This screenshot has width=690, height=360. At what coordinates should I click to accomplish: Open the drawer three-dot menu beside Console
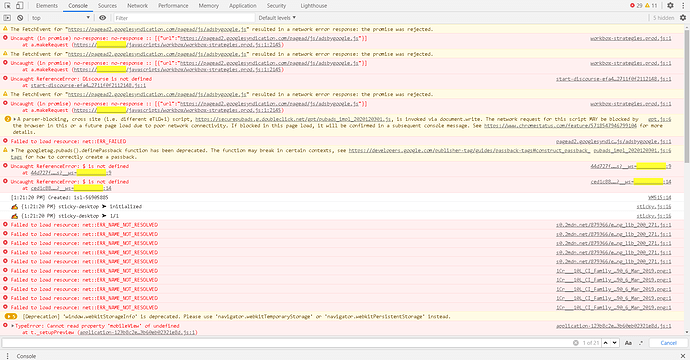tap(7, 356)
